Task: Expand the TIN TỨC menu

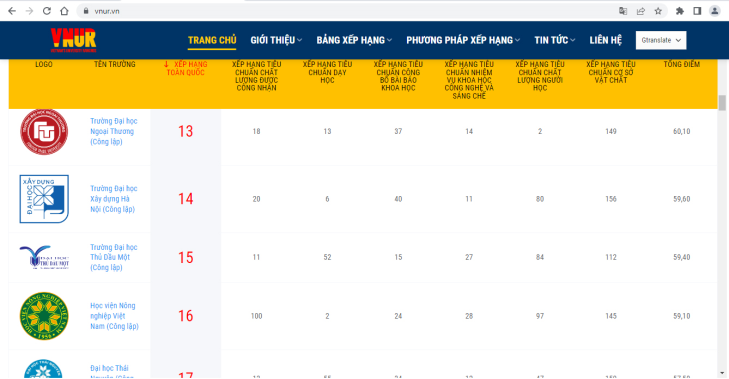Action: (x=555, y=40)
